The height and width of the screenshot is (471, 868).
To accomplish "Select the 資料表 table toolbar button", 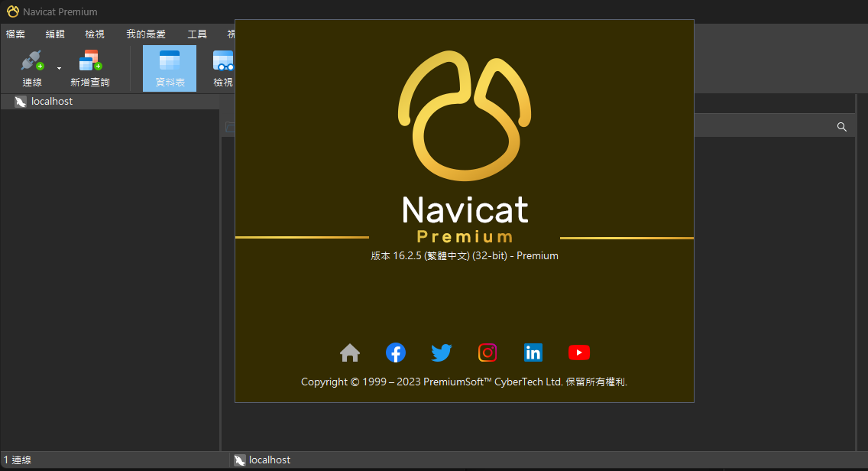I will [170, 68].
